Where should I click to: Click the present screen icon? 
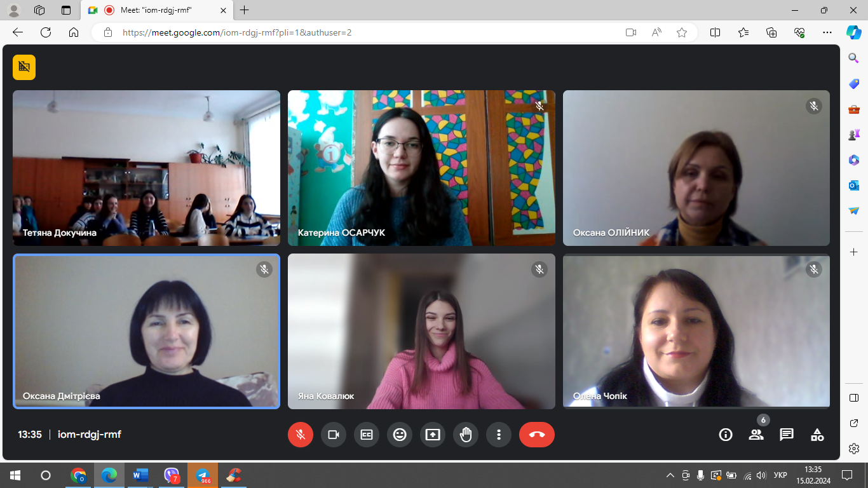[433, 435]
